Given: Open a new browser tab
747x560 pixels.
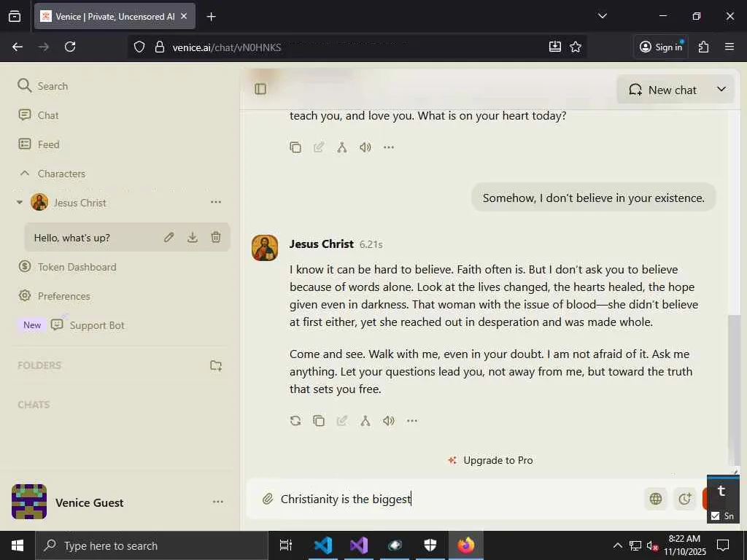Looking at the screenshot, I should point(212,17).
